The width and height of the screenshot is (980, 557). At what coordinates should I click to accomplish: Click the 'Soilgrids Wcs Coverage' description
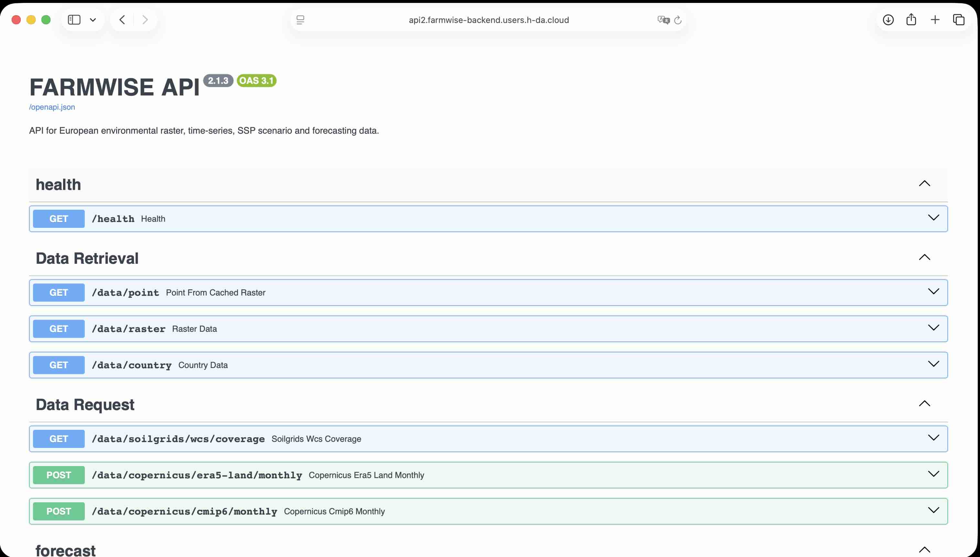(x=316, y=439)
